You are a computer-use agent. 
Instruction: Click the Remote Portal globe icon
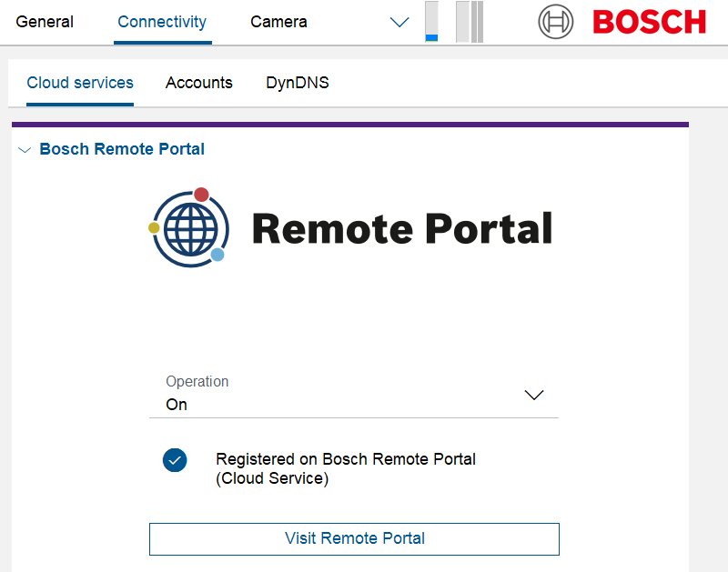187,227
